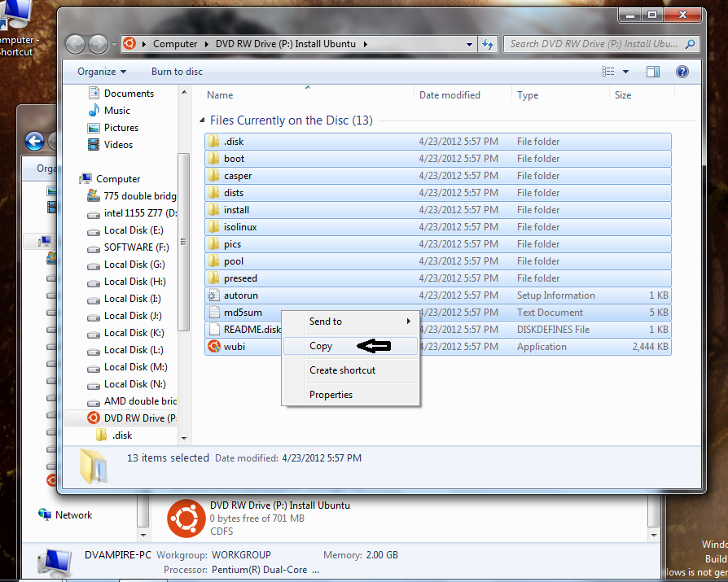This screenshot has height=582, width=728.
Task: Click navigation pane scrollbar down arrow
Action: click(184, 438)
